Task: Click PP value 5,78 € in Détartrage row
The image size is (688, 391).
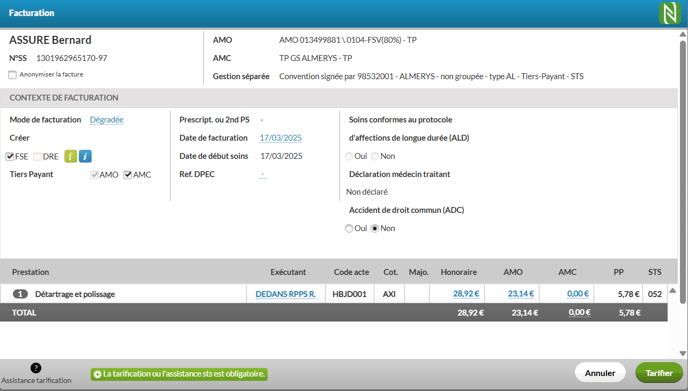Action: tap(628, 294)
